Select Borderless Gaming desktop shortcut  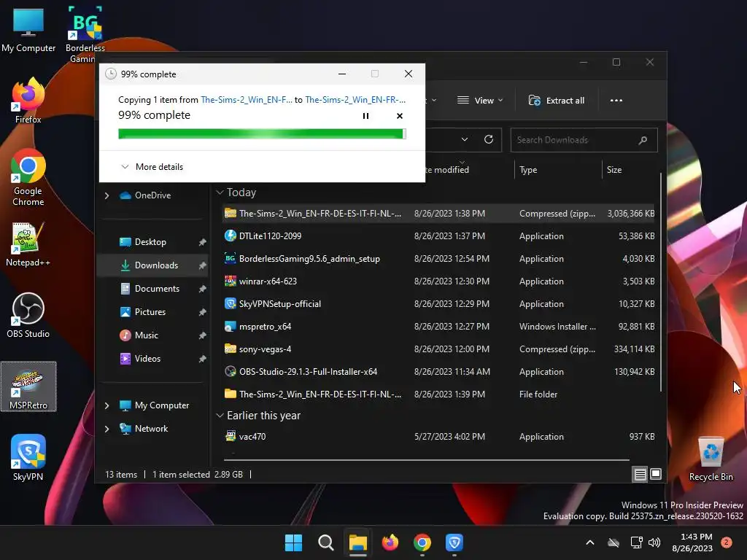(85, 34)
